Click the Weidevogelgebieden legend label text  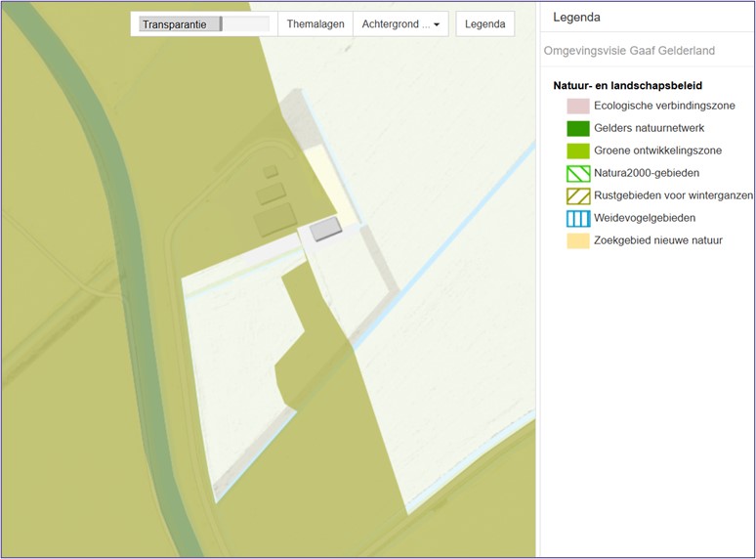point(645,218)
